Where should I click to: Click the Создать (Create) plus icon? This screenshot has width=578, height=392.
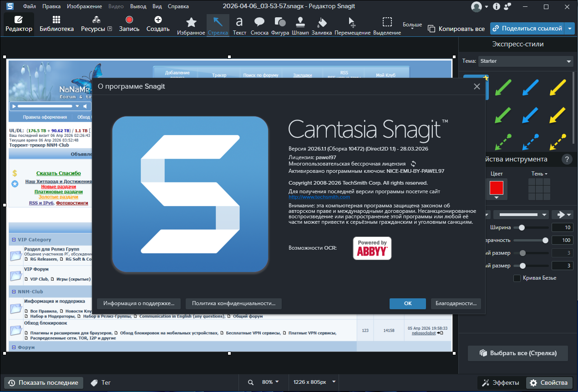point(158,20)
